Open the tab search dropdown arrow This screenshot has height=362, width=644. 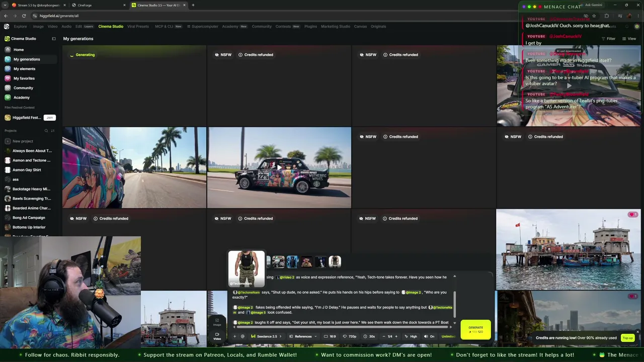coord(6,5)
